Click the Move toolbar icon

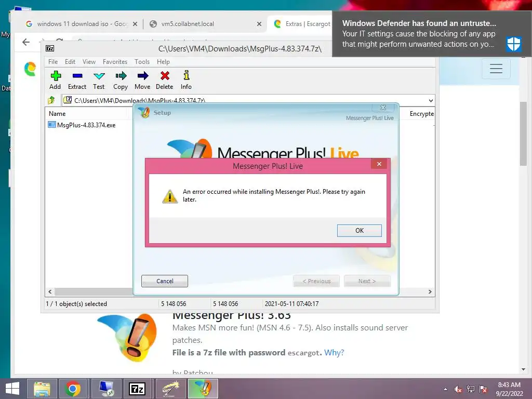[143, 76]
